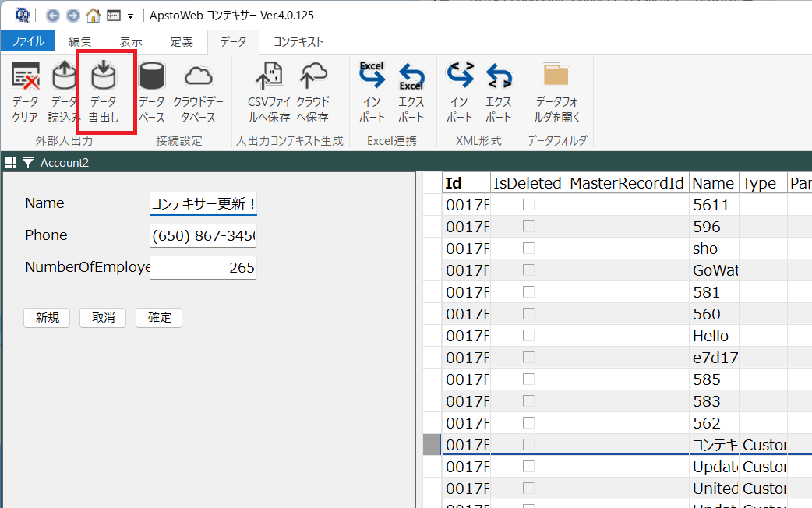Viewport: 812px width, 508px height.
Task: Click the Type column header
Action: tap(763, 183)
